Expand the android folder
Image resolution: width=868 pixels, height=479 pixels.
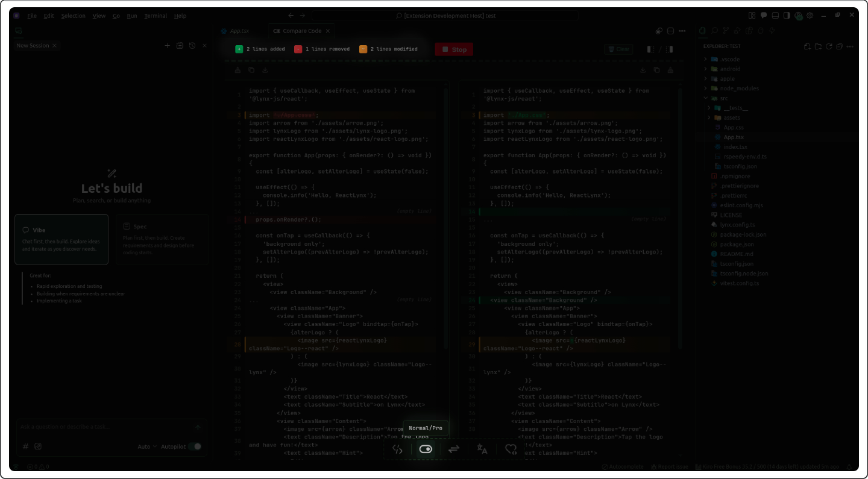[730, 69]
